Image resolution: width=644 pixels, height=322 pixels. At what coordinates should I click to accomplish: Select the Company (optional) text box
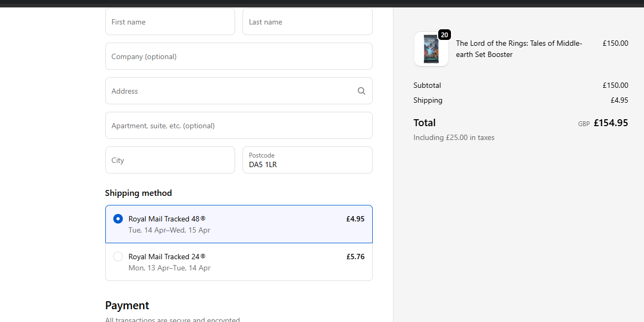click(239, 56)
